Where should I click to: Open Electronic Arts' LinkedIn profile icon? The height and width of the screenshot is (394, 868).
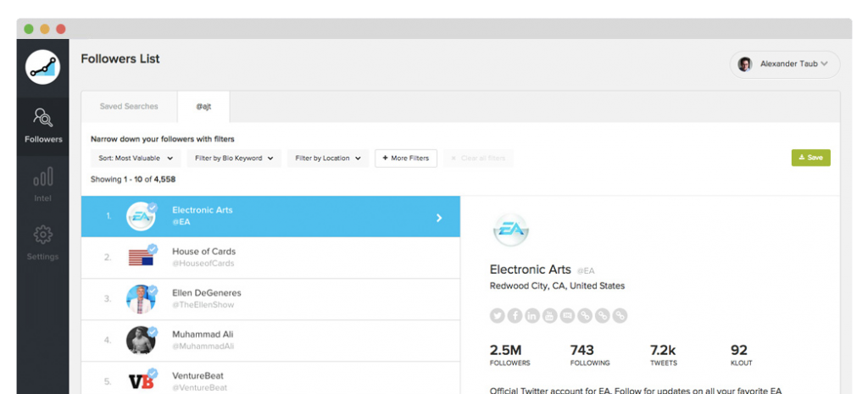pos(532,316)
